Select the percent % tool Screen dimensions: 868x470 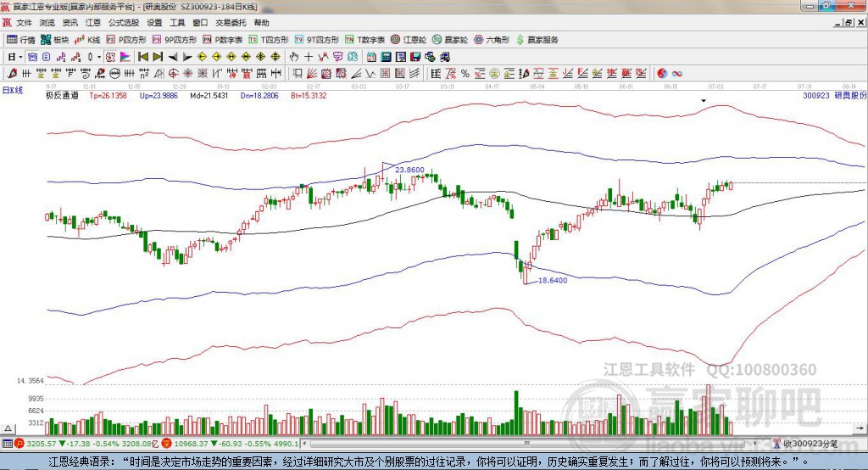coord(465,73)
